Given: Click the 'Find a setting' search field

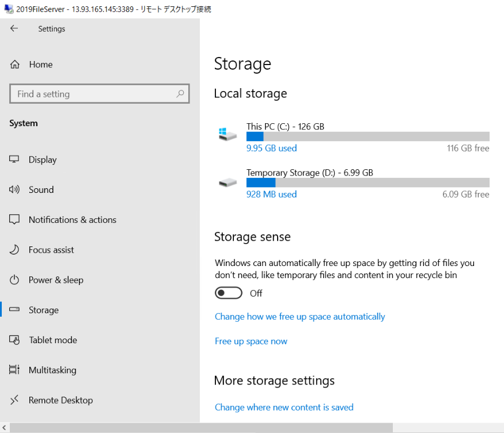Looking at the screenshot, I should click(x=92, y=94).
